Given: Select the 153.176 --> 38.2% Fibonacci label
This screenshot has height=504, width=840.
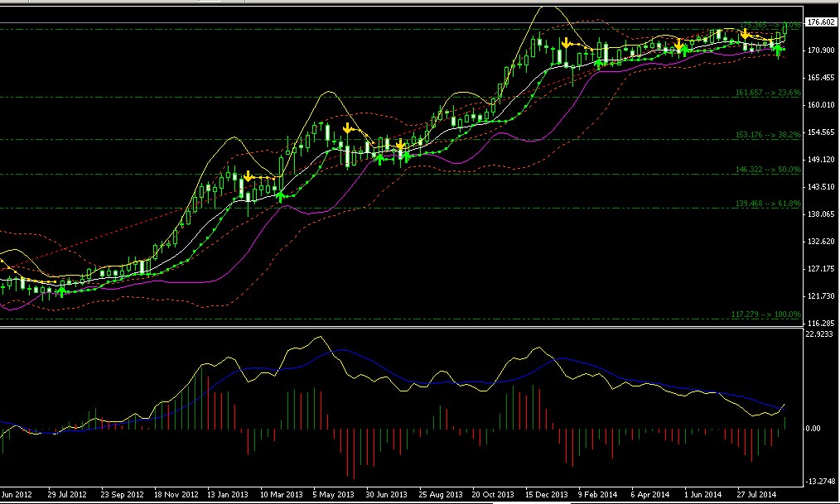Looking at the screenshot, I should pyautogui.click(x=768, y=135).
